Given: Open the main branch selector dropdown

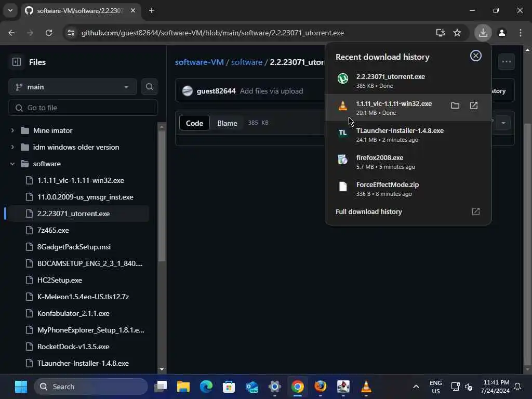Looking at the screenshot, I should (73, 87).
